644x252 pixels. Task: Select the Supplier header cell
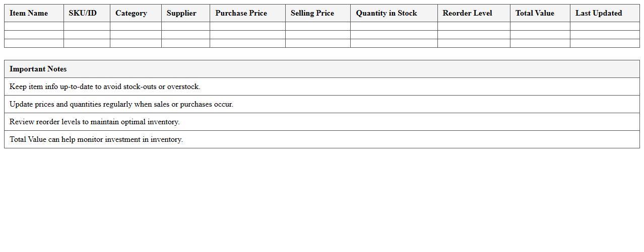181,13
